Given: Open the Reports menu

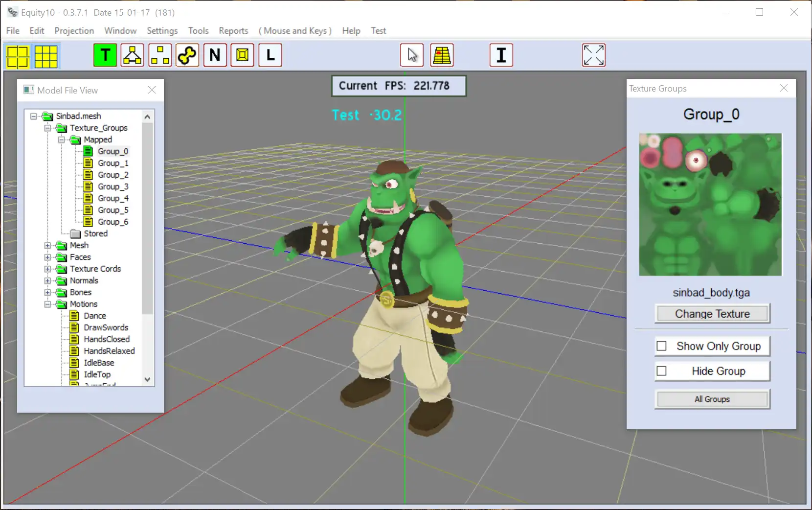Looking at the screenshot, I should (x=233, y=31).
